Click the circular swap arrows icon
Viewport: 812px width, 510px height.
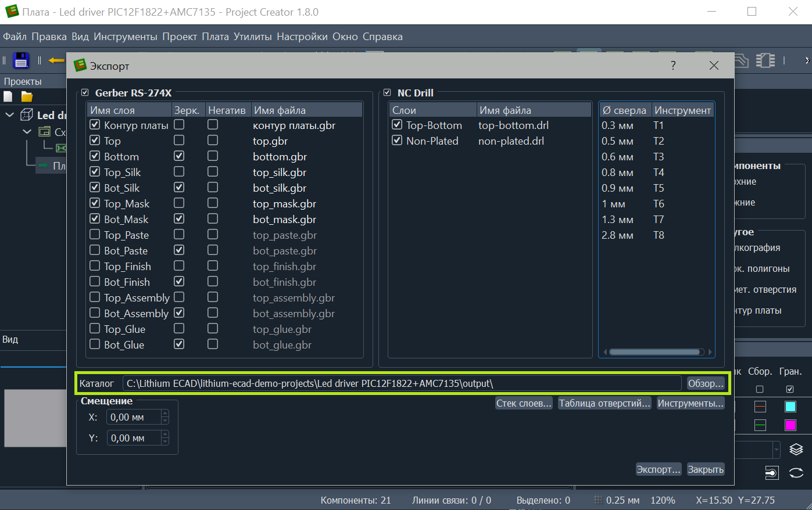796,473
